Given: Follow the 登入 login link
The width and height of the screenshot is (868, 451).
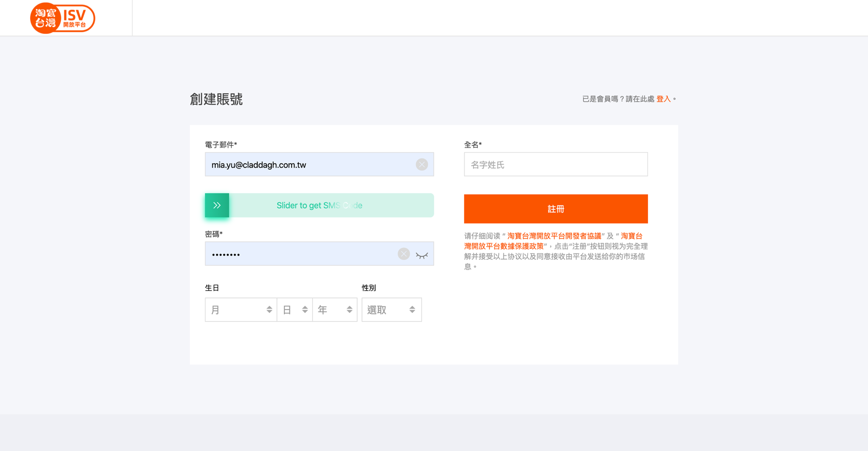Looking at the screenshot, I should point(664,99).
